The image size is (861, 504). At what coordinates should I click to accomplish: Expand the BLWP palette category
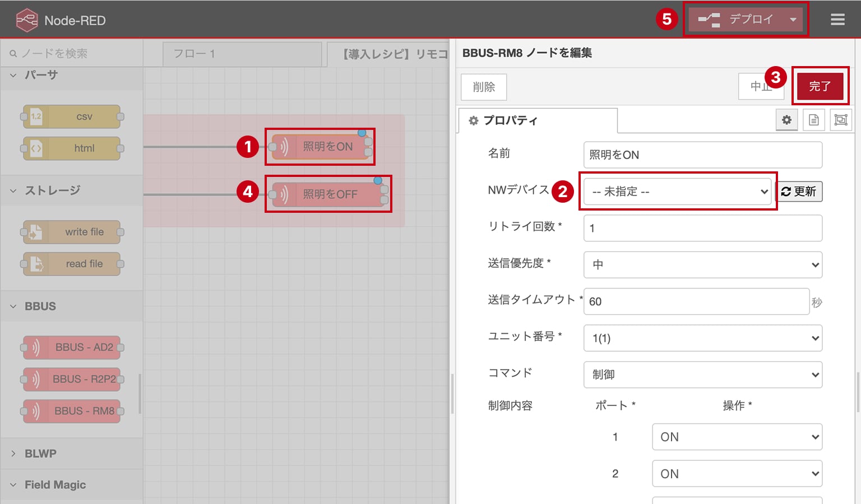72,454
